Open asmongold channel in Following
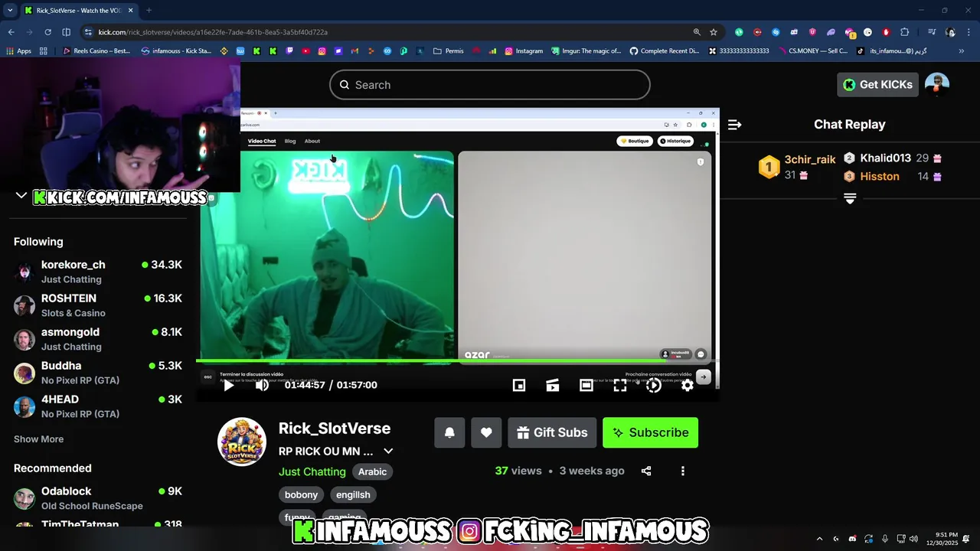The height and width of the screenshot is (551, 980). pos(98,339)
